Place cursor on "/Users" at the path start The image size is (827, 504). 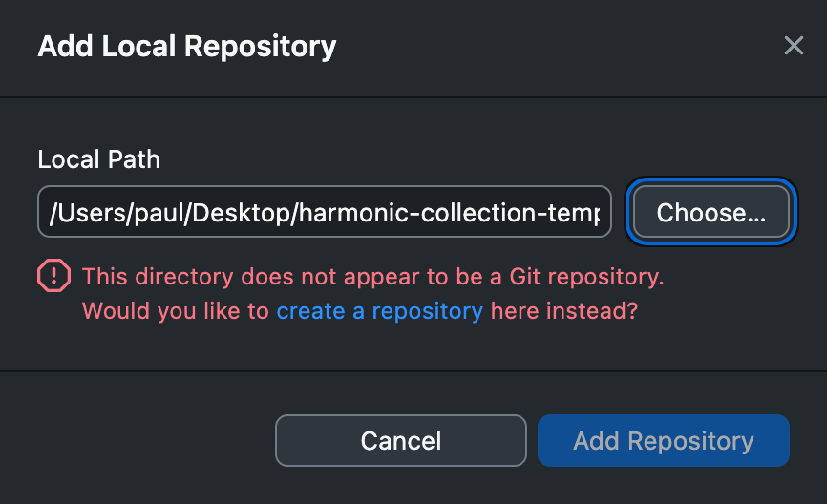click(x=78, y=213)
